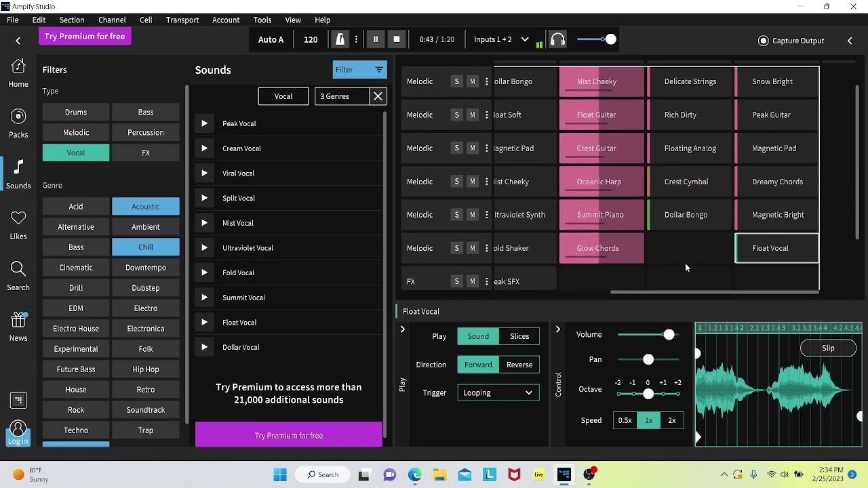This screenshot has width=868, height=488.
Task: Select the Forward direction option
Action: [x=478, y=365]
